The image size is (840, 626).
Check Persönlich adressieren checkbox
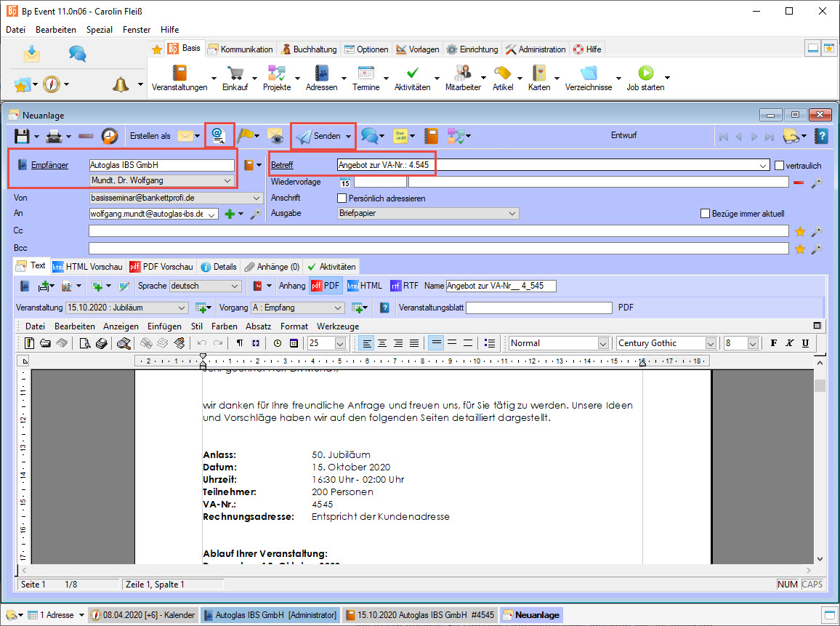click(x=342, y=198)
